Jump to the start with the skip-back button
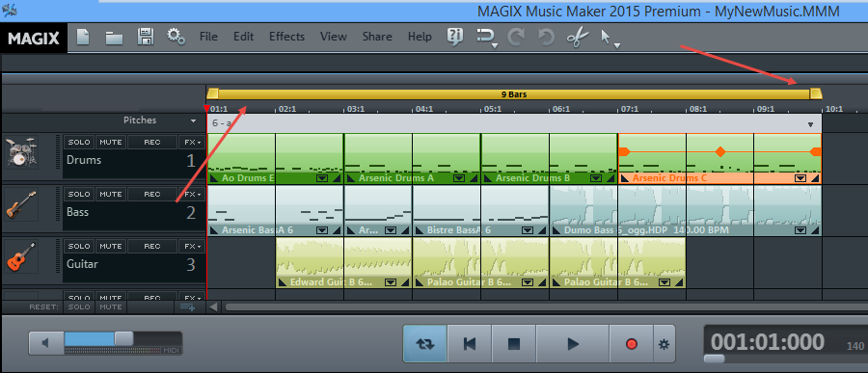This screenshot has width=868, height=373. click(x=470, y=344)
